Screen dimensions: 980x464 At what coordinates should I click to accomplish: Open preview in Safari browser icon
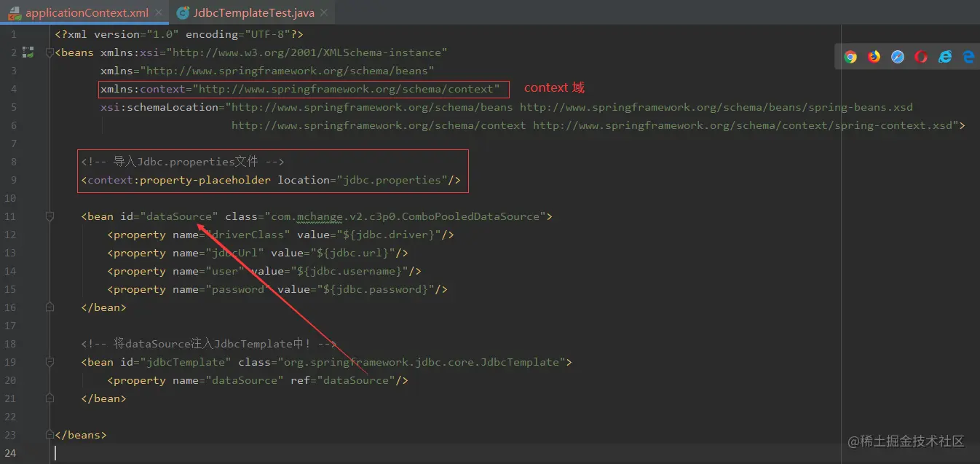point(898,57)
